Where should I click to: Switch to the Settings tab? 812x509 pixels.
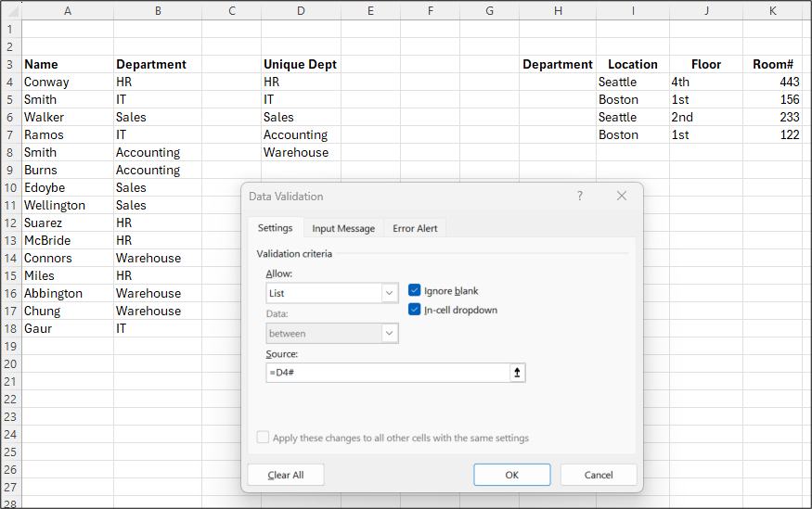tap(275, 228)
